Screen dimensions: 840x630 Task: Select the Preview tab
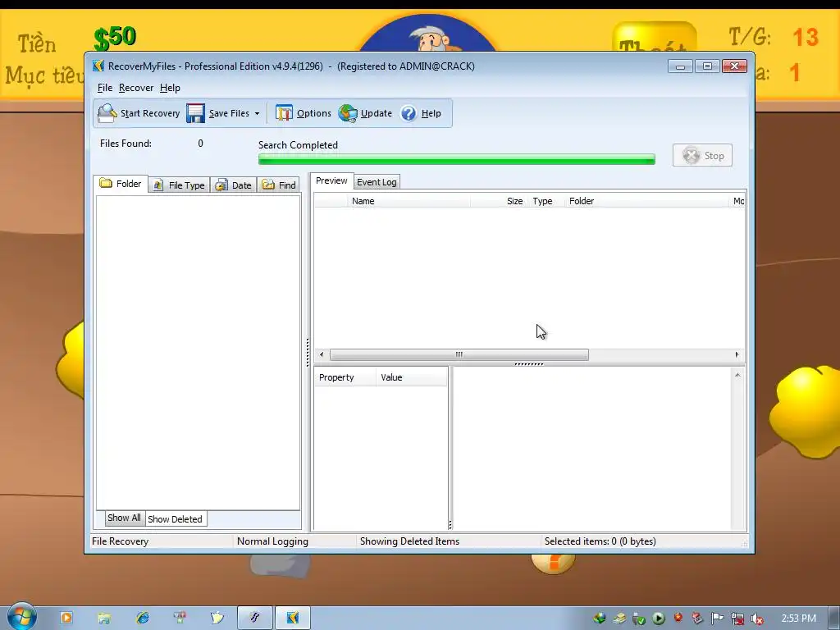pos(331,181)
